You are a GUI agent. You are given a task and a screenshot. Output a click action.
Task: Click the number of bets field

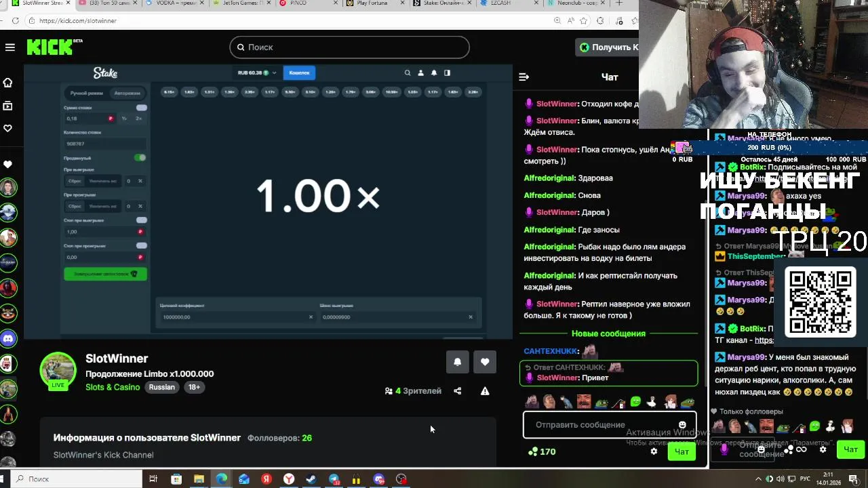pos(105,144)
